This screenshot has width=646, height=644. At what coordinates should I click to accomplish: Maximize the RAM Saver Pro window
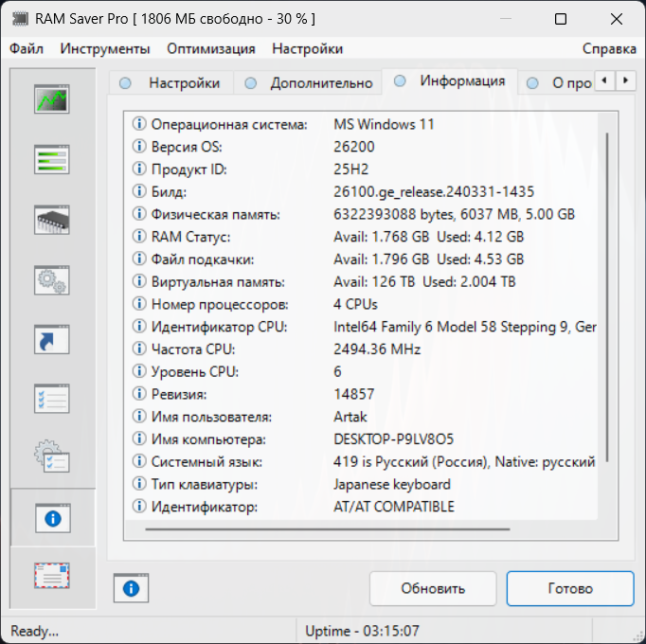[561, 19]
